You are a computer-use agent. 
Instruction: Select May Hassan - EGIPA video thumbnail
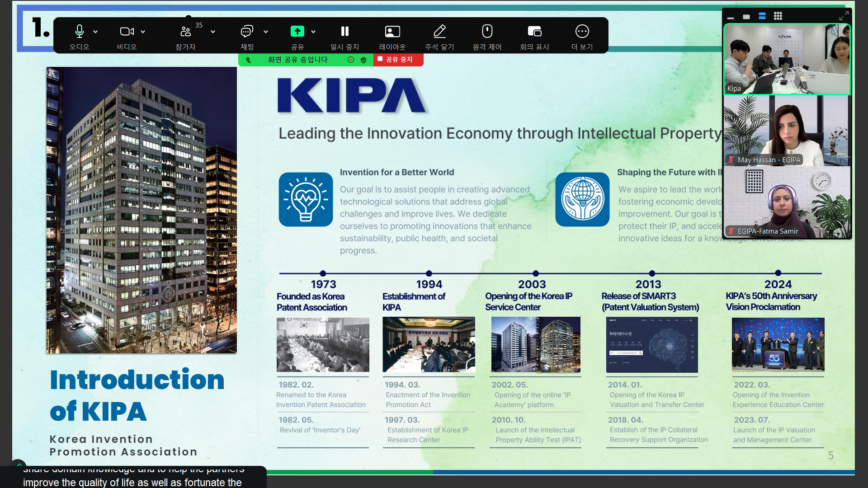[787, 131]
